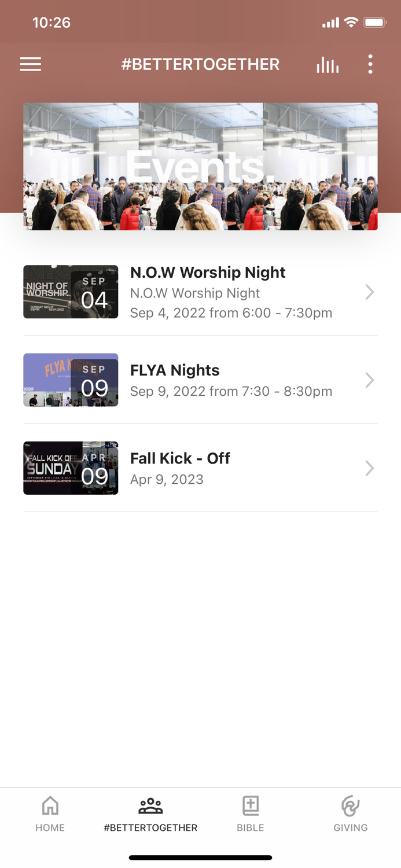Open the N.O.W Worship Night event
The image size is (401, 868).
(208, 292)
